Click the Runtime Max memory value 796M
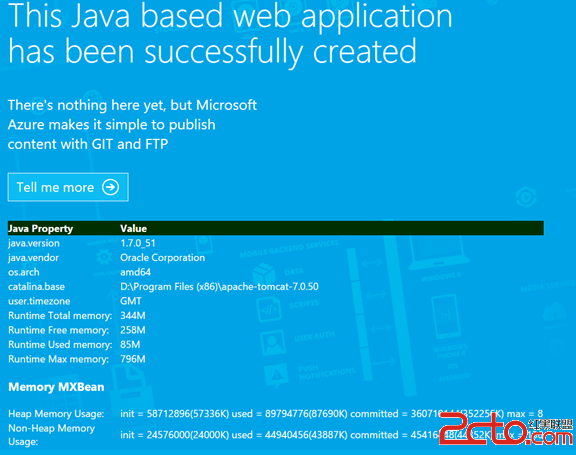The height and width of the screenshot is (455, 576). coord(133,359)
